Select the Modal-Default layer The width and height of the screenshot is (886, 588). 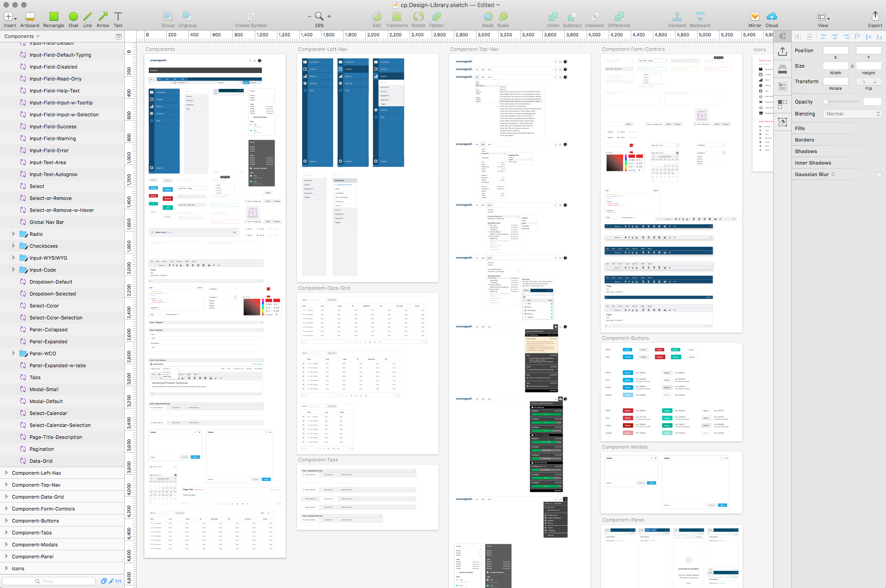click(x=46, y=401)
